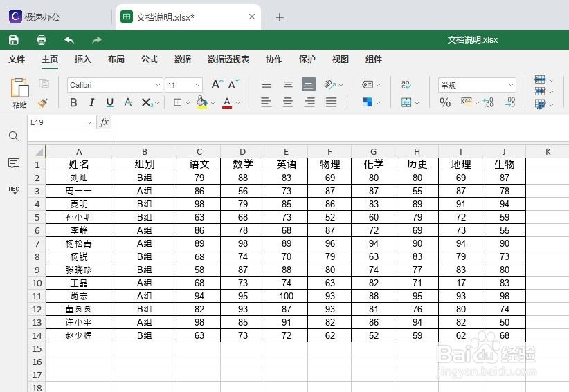Apply strikethrough with the crossed-out A icon
This screenshot has width=569, height=392.
(128, 102)
